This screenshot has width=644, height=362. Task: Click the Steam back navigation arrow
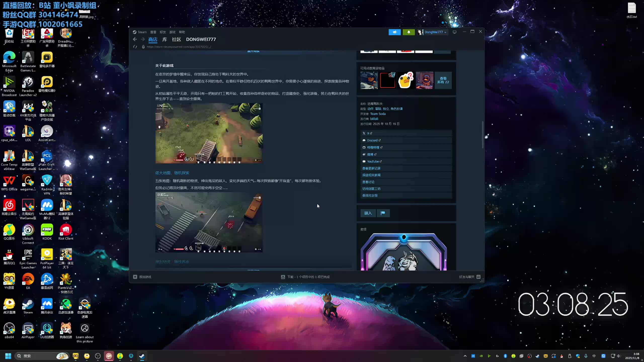[135, 39]
